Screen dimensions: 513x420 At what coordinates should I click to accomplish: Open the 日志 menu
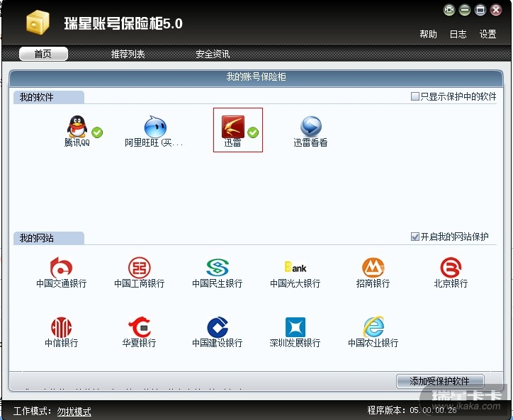pos(458,34)
